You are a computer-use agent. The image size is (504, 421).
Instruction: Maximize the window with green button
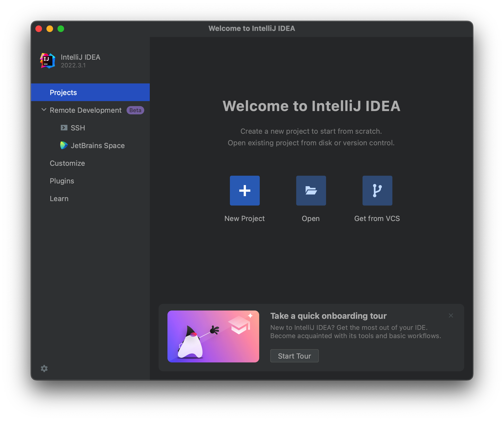click(61, 29)
